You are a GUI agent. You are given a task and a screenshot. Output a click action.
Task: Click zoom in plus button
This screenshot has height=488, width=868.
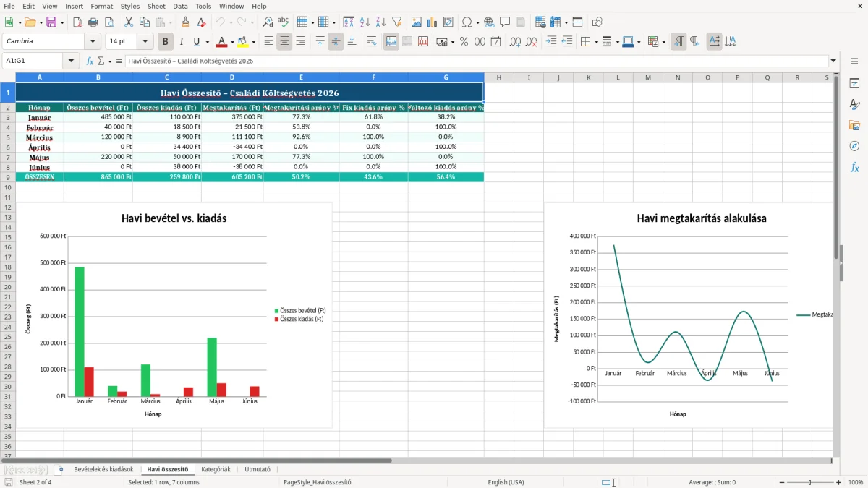[x=838, y=482]
